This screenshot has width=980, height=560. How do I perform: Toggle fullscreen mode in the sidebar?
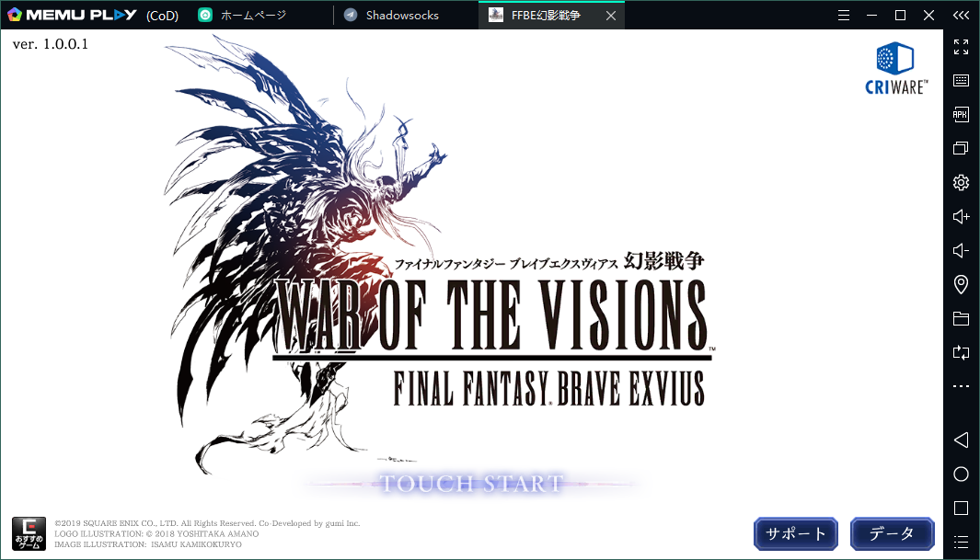click(x=961, y=47)
